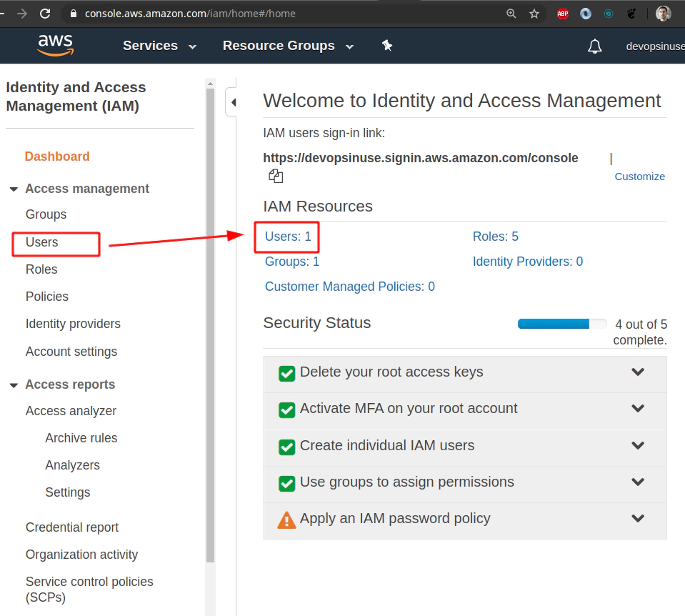This screenshot has width=685, height=616.
Task: Click the pin shortcut icon in navbar
Action: (x=387, y=46)
